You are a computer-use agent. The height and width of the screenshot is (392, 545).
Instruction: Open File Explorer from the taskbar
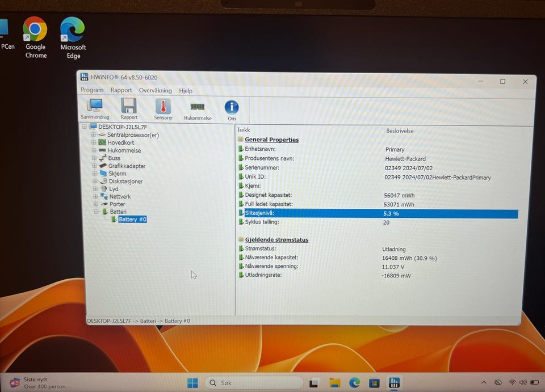(335, 382)
